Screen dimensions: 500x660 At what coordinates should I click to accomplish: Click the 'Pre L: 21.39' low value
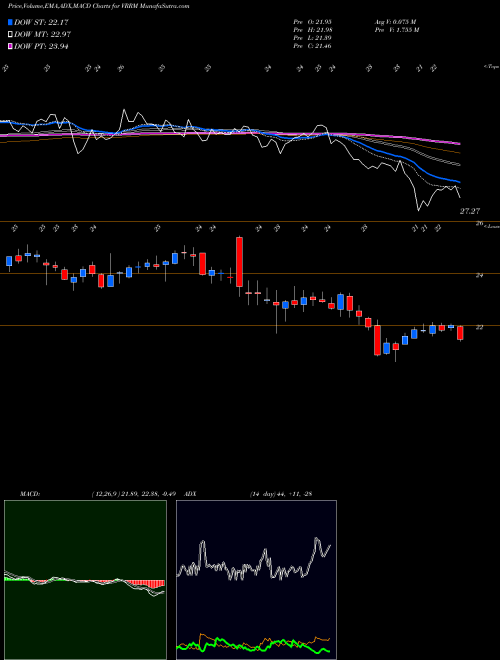pos(312,37)
